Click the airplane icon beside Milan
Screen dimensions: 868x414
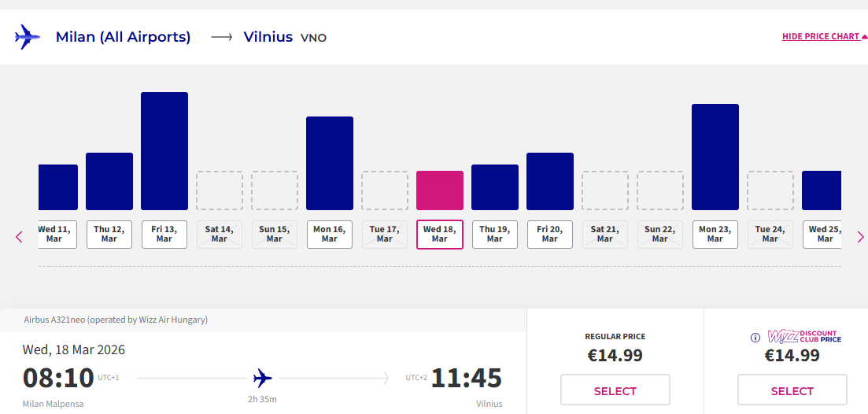[27, 36]
